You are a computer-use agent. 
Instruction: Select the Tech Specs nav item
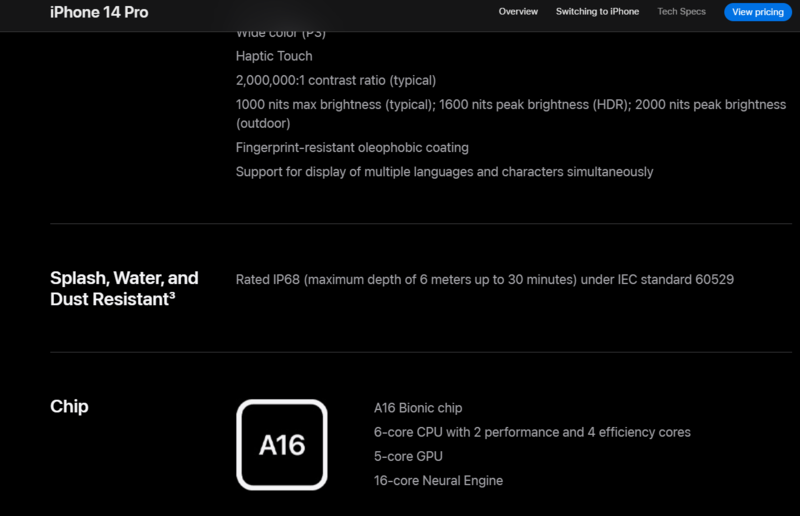(681, 12)
